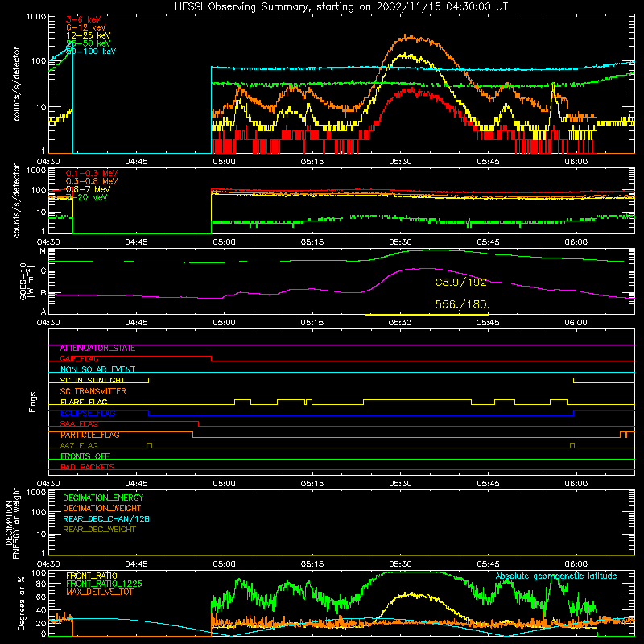
Task: Select the orange 6-12 keV legend label
Action: pos(85,27)
